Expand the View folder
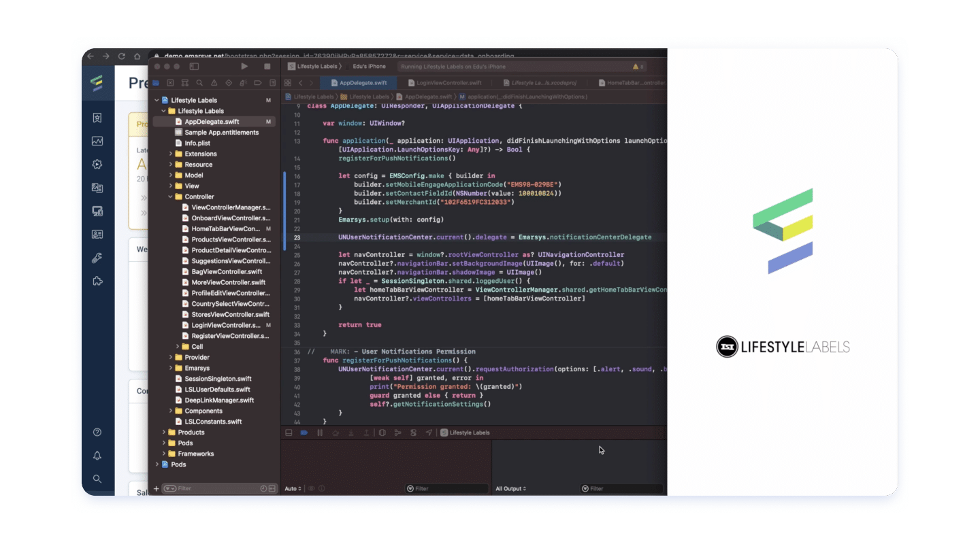The height and width of the screenshot is (544, 980). [x=170, y=186]
